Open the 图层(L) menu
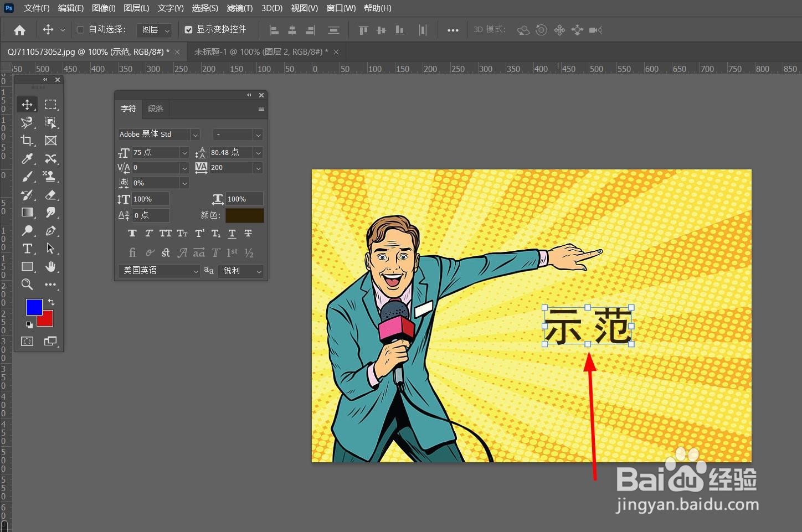 pyautogui.click(x=136, y=8)
